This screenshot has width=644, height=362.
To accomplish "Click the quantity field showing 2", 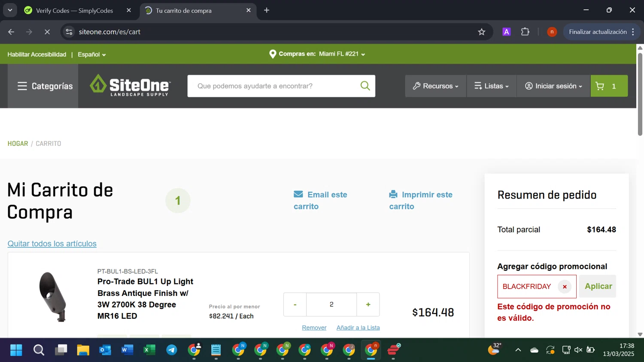I will (331, 305).
